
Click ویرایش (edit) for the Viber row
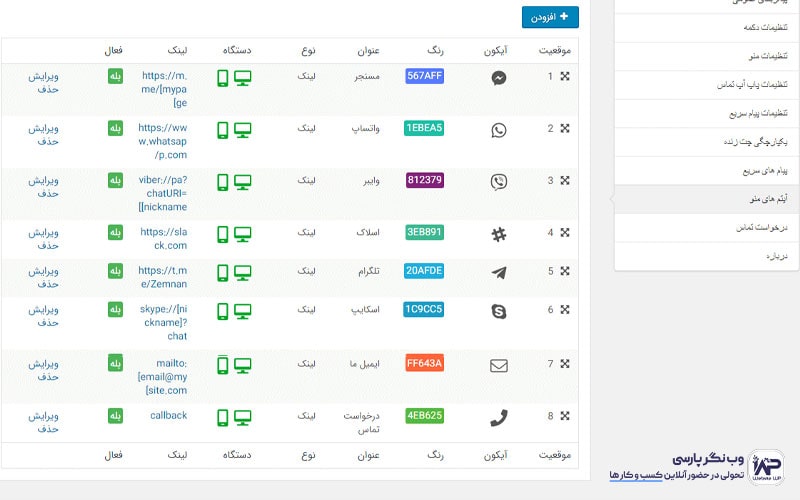pyautogui.click(x=43, y=181)
